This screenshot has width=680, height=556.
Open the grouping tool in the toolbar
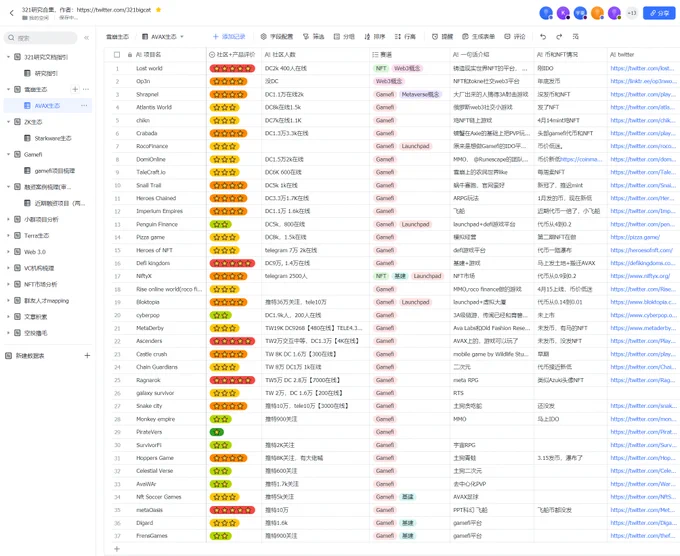pyautogui.click(x=344, y=36)
